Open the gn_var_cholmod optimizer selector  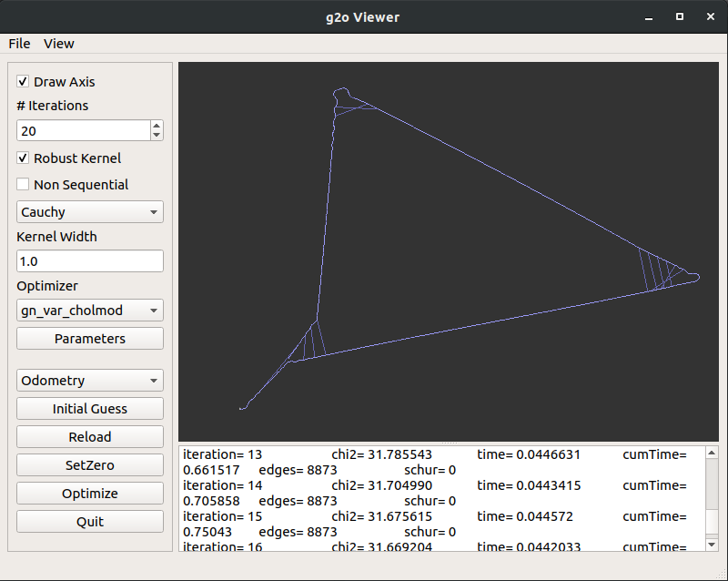click(89, 310)
